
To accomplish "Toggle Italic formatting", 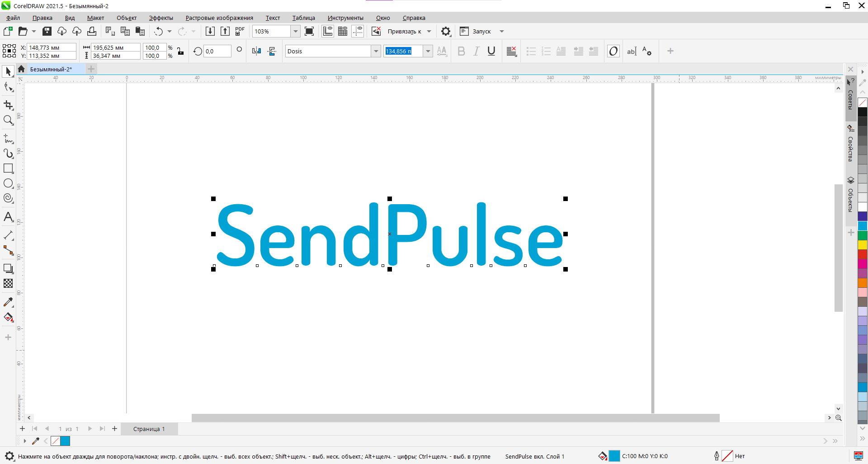I will click(x=476, y=51).
